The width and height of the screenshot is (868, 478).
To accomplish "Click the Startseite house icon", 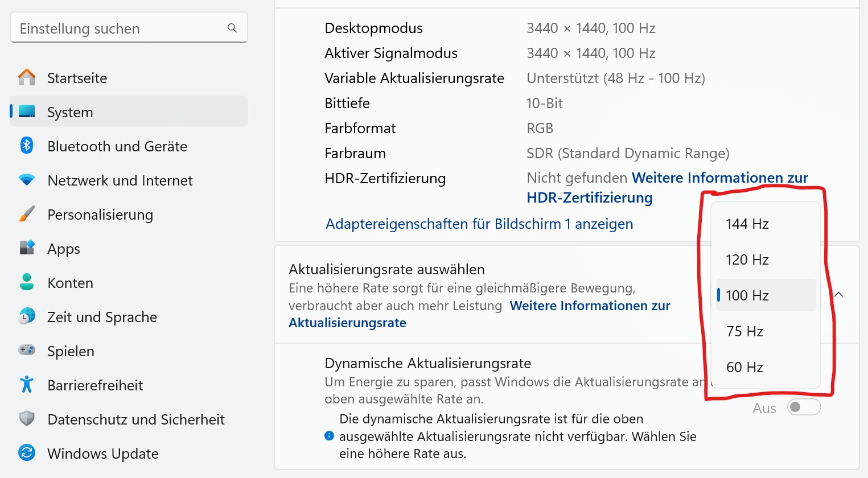I will [27, 77].
